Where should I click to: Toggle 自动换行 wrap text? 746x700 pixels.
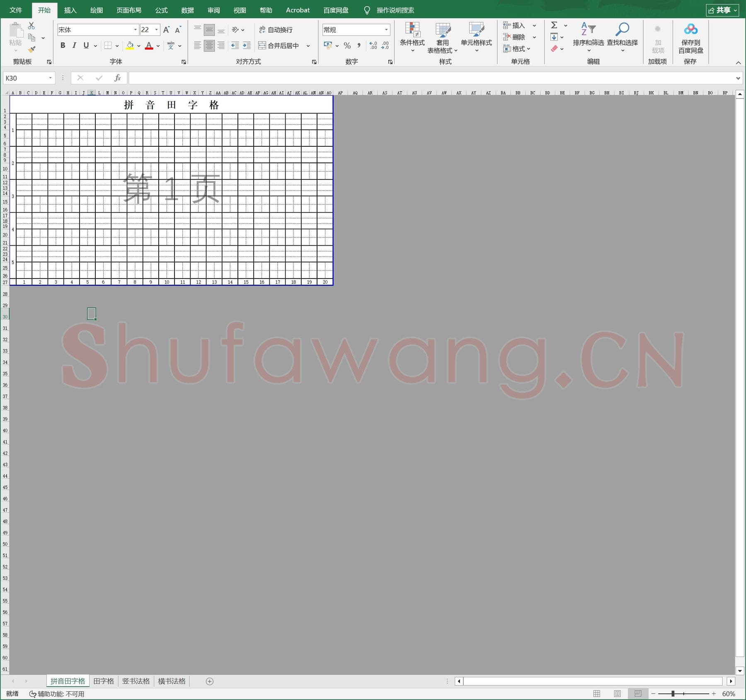pos(276,30)
